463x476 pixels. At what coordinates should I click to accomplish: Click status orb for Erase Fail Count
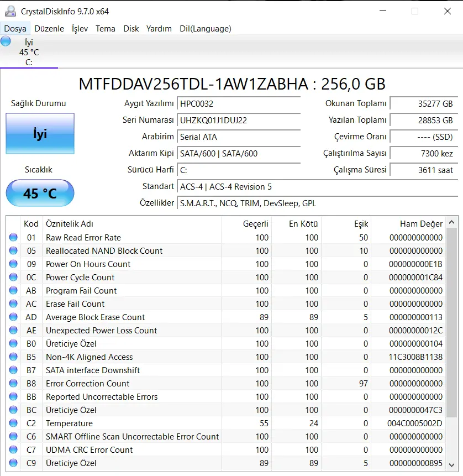(13, 304)
